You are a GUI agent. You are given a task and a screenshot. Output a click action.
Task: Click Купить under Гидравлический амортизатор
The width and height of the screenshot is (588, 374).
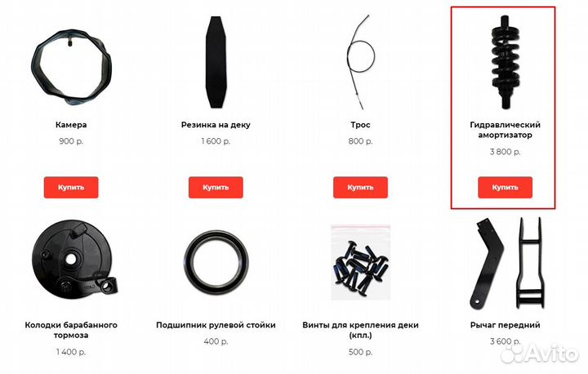point(506,188)
